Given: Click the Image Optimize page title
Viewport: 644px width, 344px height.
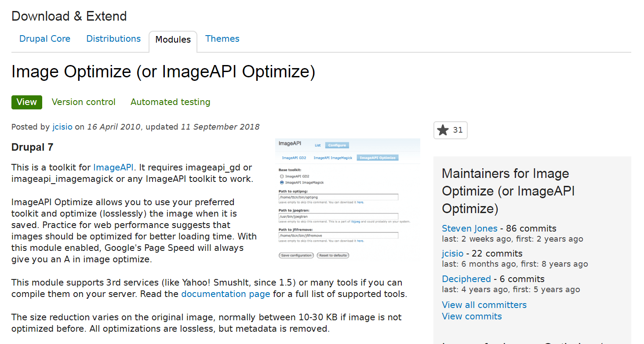Looking at the screenshot, I should click(x=163, y=72).
